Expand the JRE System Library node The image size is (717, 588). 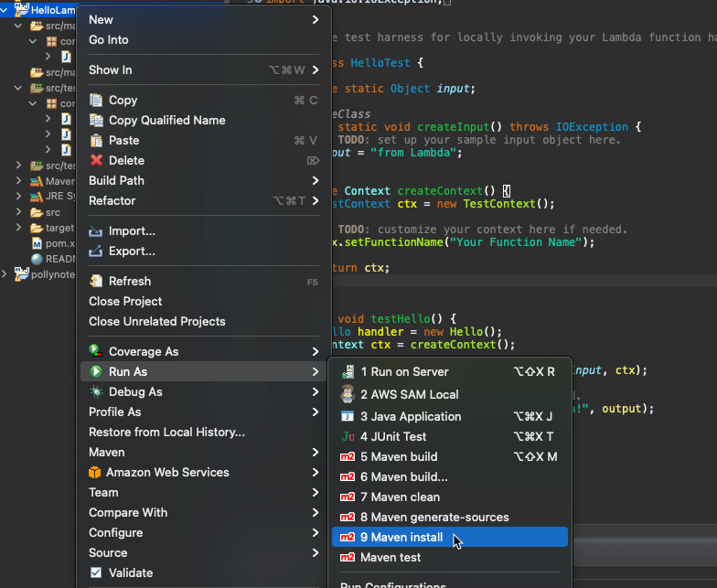18,196
